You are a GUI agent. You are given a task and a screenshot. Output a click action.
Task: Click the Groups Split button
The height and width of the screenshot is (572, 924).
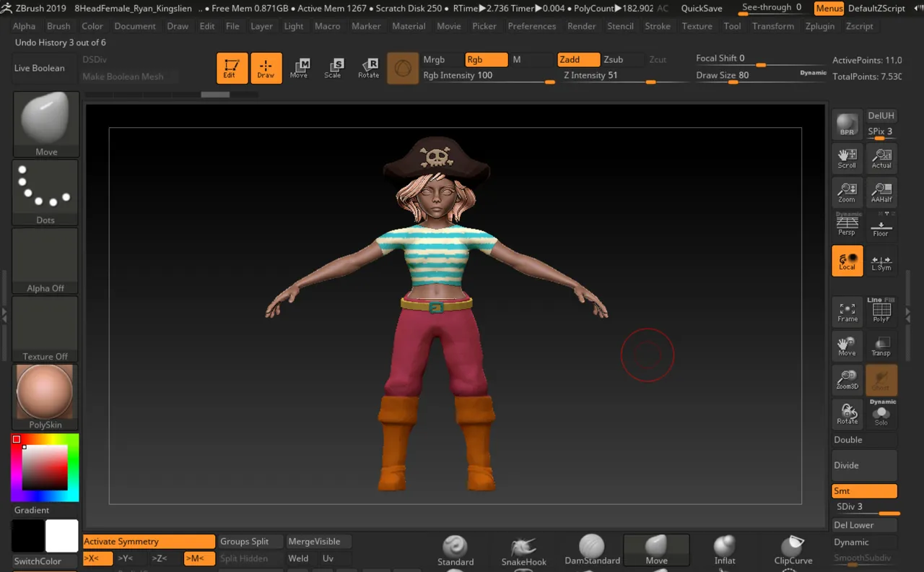point(250,542)
